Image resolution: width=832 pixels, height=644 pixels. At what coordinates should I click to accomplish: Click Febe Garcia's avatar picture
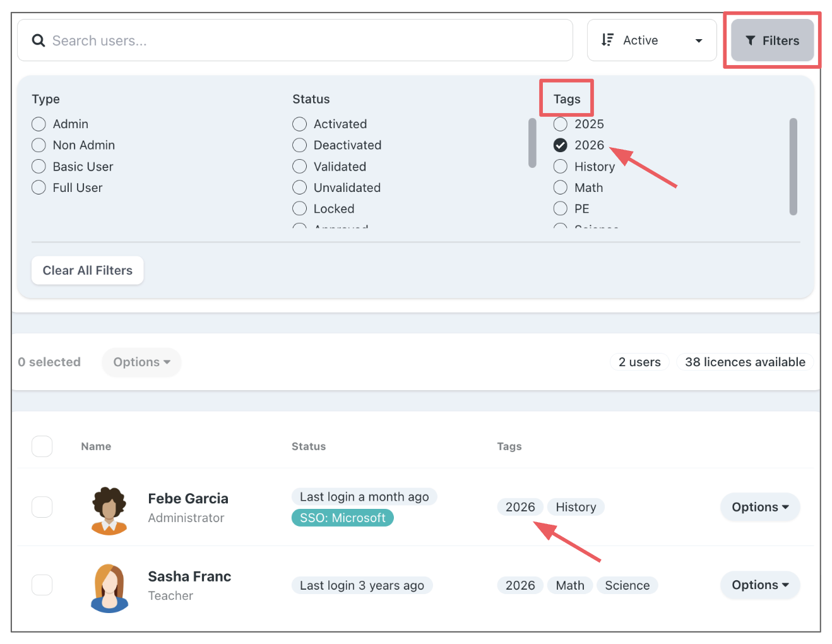coord(110,510)
